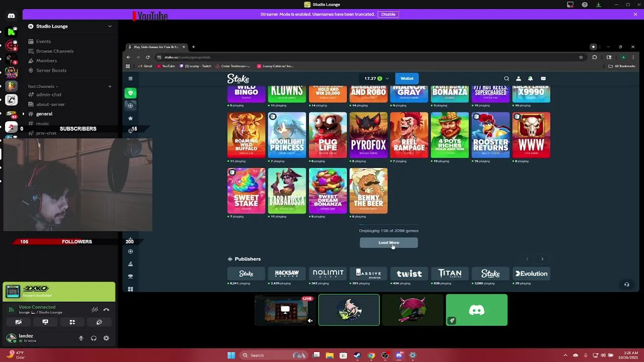This screenshot has width=644, height=362.
Task: Open Server Boosts
Action: pyautogui.click(x=51, y=70)
